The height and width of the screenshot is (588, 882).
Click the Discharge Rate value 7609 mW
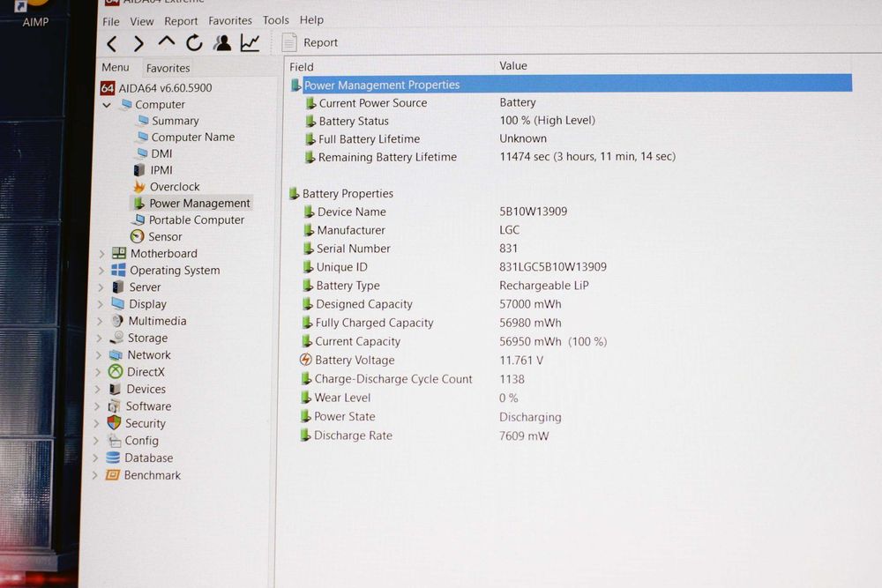524,435
